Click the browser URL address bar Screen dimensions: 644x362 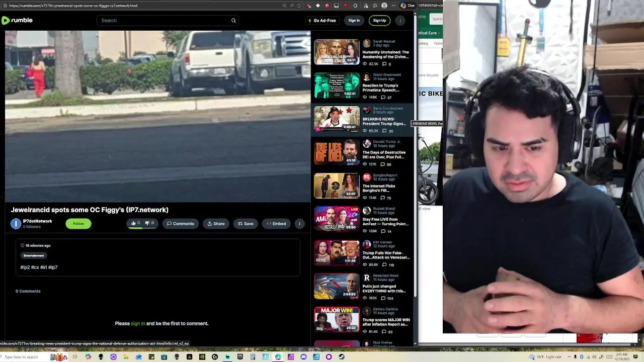143,6
